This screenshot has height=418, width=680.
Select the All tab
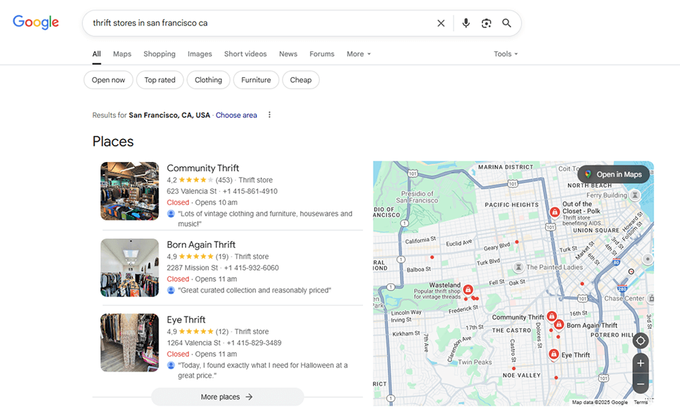[96, 54]
